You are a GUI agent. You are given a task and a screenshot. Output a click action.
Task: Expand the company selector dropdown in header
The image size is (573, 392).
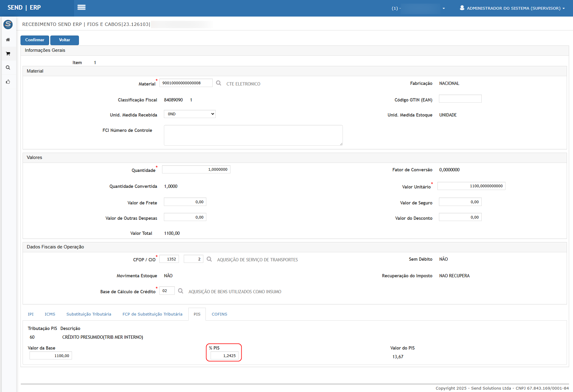click(x=443, y=8)
